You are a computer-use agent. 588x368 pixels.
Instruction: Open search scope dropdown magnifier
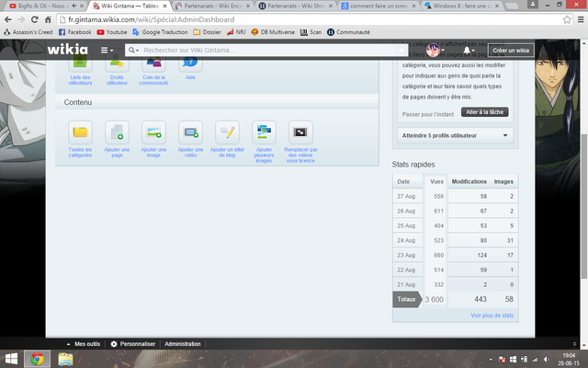click(133, 50)
